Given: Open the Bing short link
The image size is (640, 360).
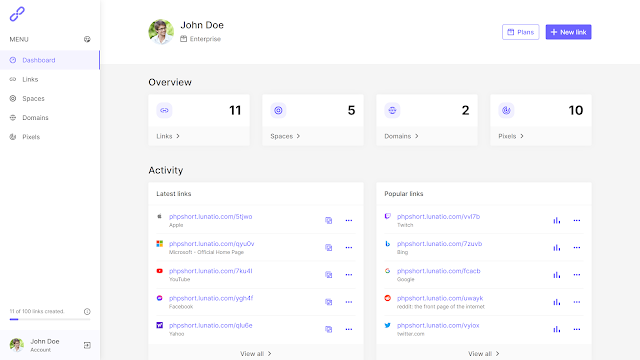Looking at the screenshot, I should point(440,244).
